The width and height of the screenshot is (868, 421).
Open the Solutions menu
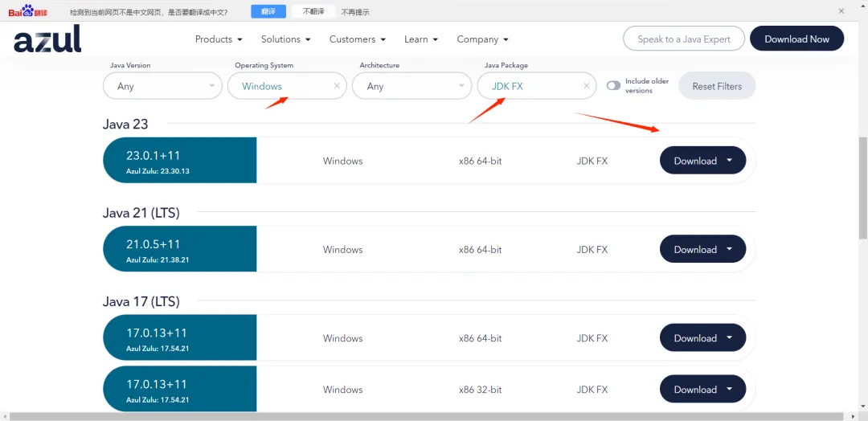285,39
